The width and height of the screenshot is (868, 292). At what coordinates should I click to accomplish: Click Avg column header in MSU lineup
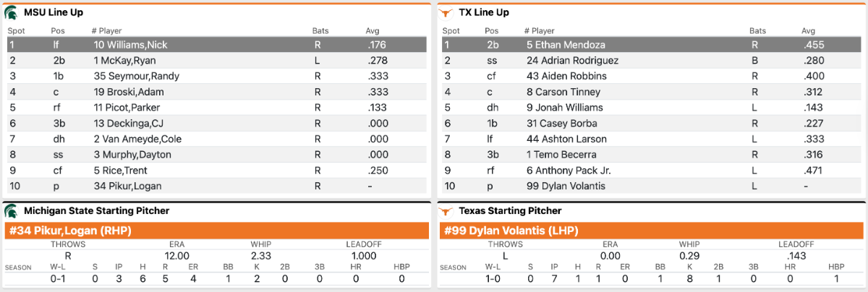373,31
